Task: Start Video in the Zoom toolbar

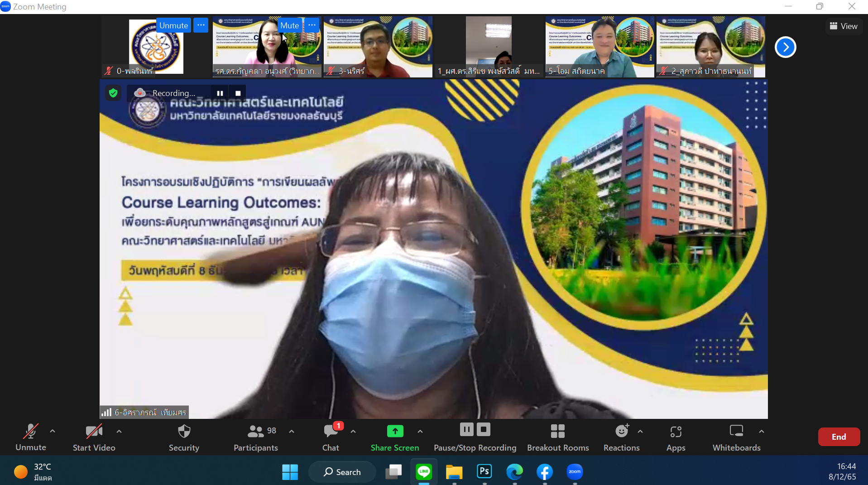Action: (x=94, y=437)
